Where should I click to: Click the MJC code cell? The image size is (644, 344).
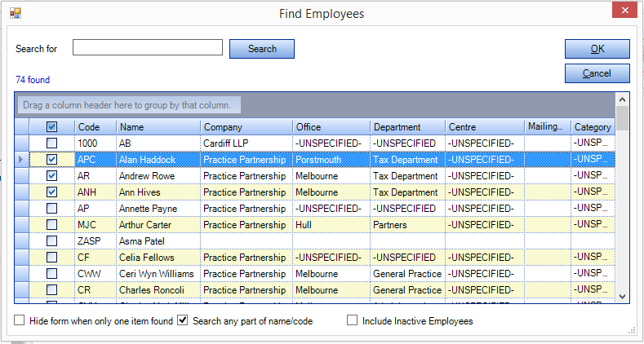(x=95, y=225)
